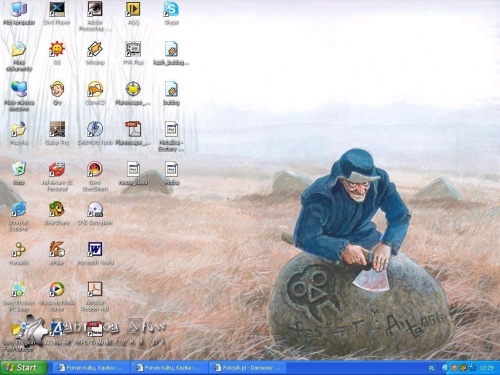
Task: Open the Skype desktop shortcut
Action: click(x=171, y=13)
